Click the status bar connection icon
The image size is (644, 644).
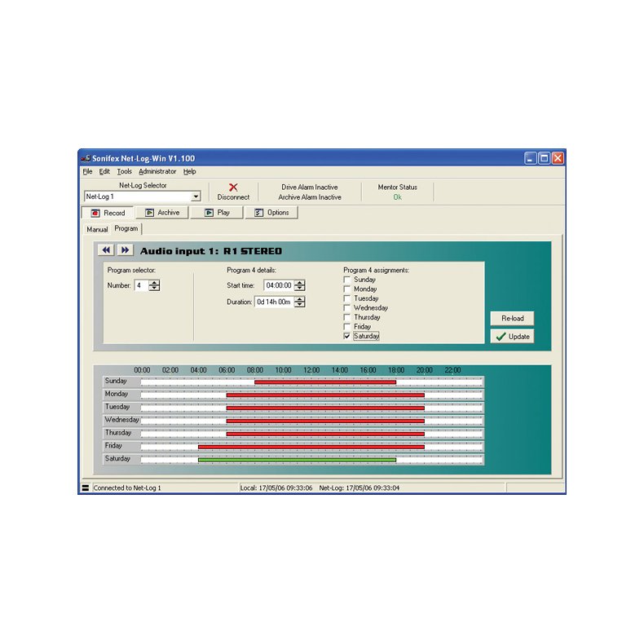tap(86, 487)
